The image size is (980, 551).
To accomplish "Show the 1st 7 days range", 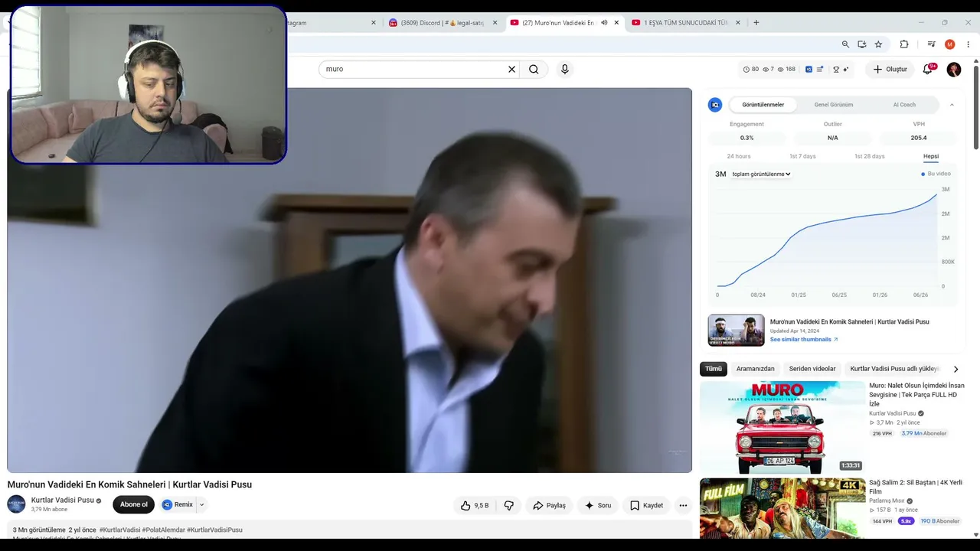I will coord(802,156).
